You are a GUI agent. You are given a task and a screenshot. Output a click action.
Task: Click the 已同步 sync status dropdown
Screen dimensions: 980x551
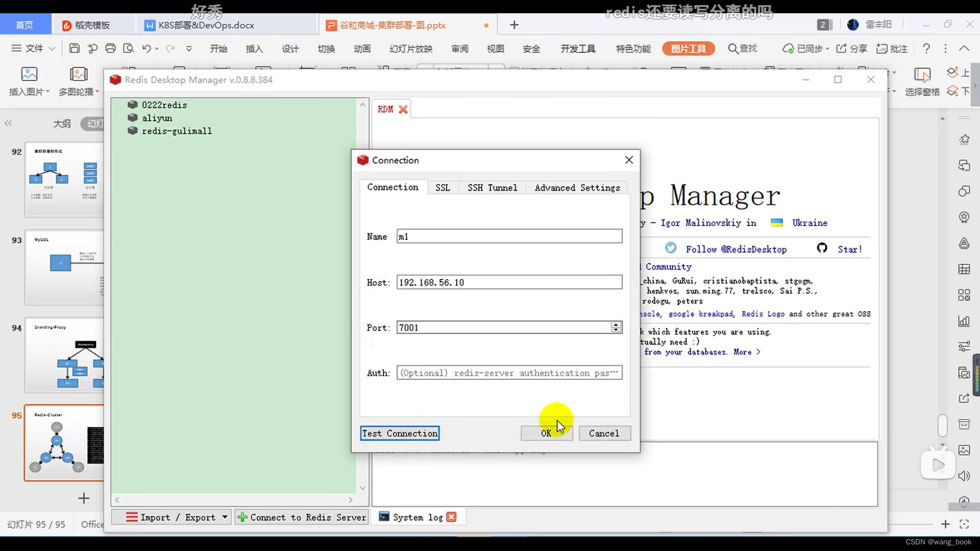(x=805, y=48)
